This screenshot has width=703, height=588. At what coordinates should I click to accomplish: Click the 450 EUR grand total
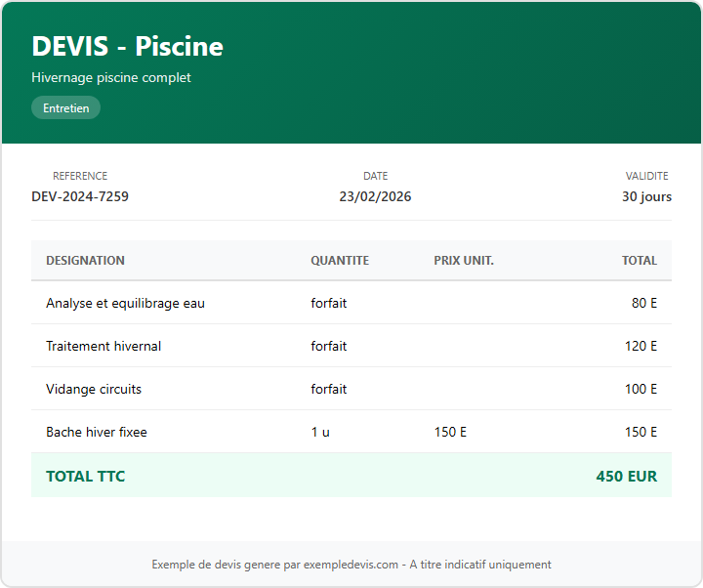[626, 477]
